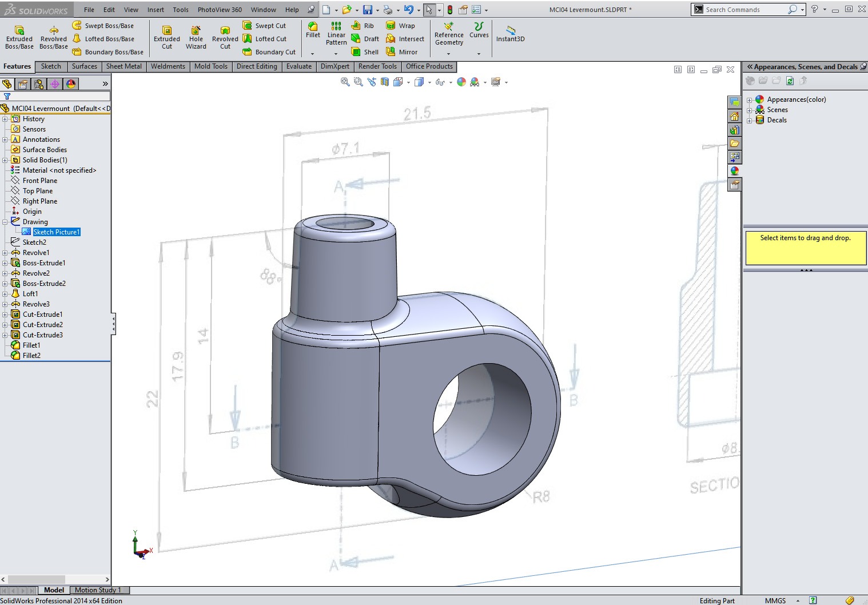Select the Fillet2 feature in tree

pos(31,356)
